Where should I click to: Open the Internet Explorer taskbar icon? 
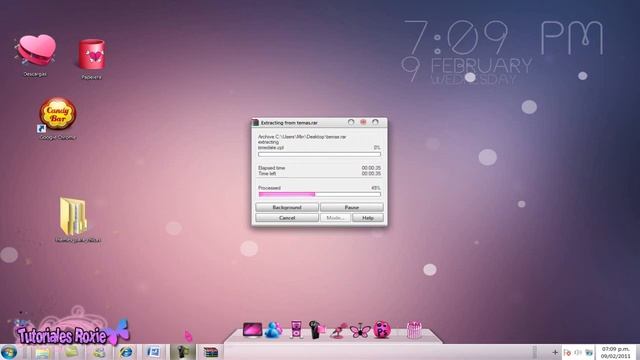point(125,352)
